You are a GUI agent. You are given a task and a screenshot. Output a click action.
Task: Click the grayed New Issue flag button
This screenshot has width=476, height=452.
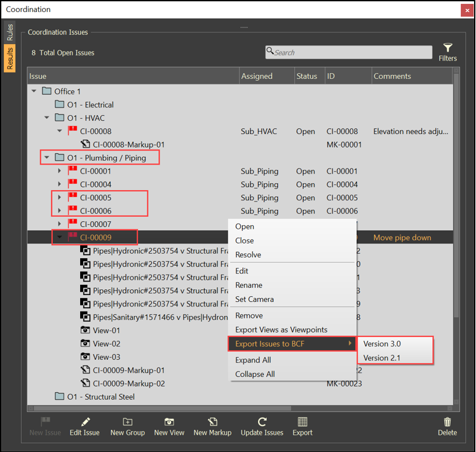pos(45,427)
